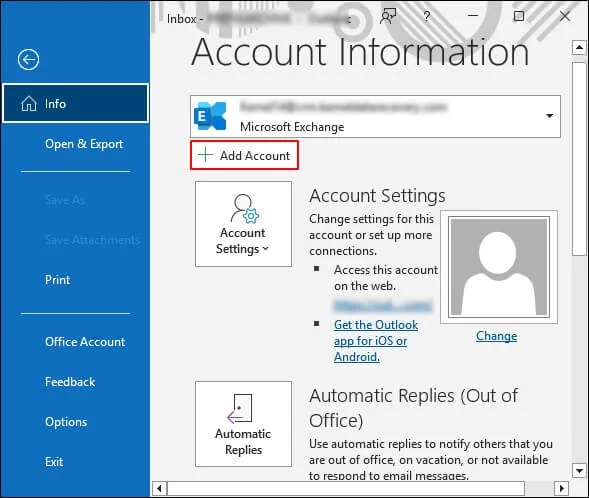Choose Exit in the sidebar
This screenshot has width=589, height=498.
54,462
